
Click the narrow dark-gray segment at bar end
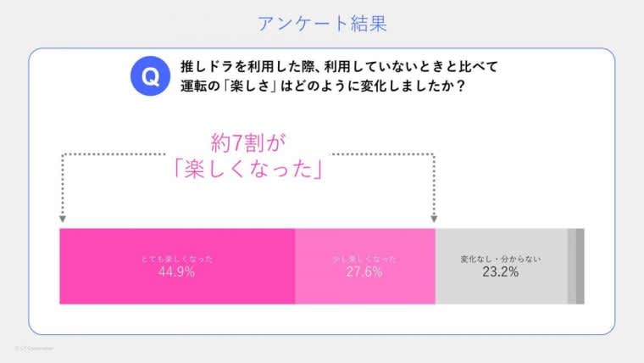click(x=580, y=265)
